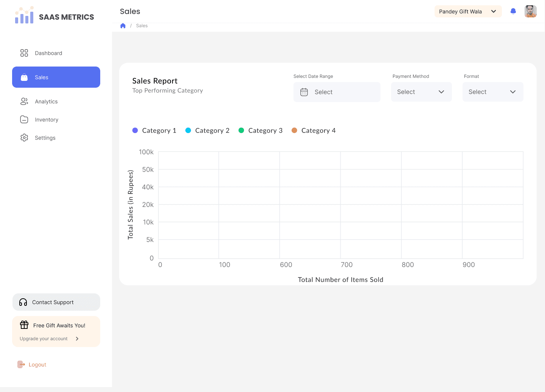Screen dimensions: 545x392
Task: Click the Category 1 legend label
Action: pos(159,130)
